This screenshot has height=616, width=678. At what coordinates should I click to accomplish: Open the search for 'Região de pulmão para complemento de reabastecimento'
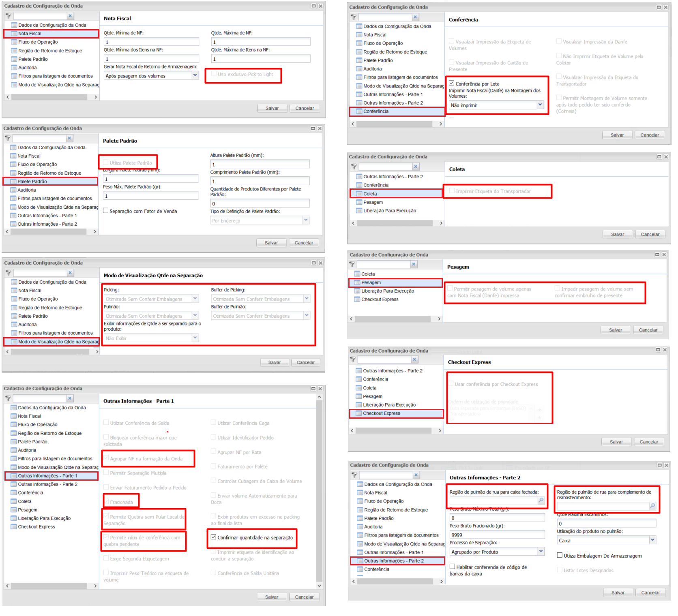tap(652, 506)
